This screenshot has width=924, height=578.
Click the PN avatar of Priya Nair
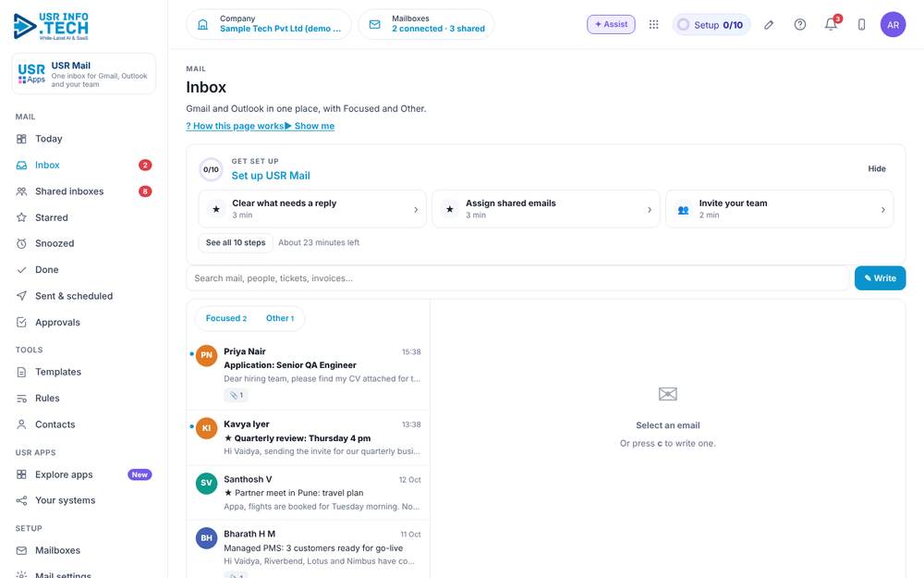tap(206, 355)
